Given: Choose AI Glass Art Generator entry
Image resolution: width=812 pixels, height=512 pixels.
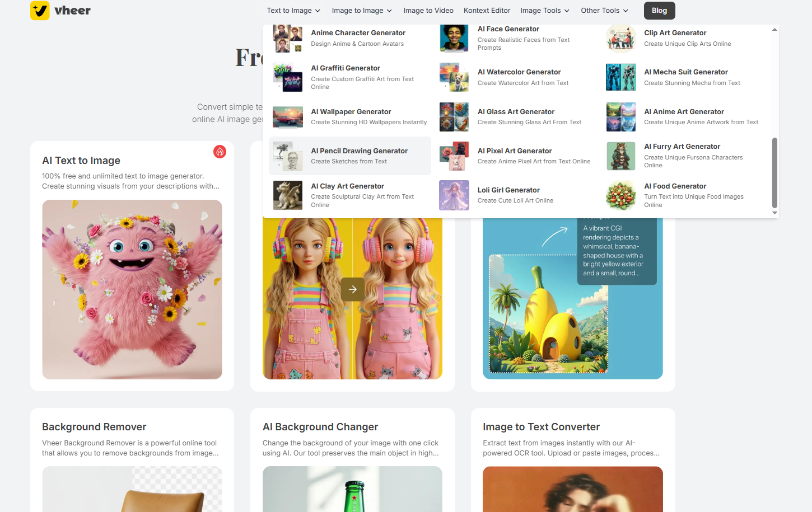Looking at the screenshot, I should (516, 112).
